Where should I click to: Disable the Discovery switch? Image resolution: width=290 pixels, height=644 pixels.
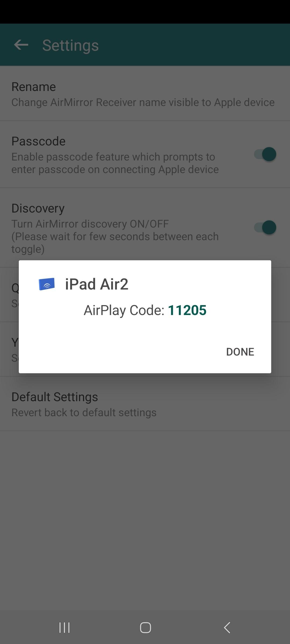click(265, 228)
